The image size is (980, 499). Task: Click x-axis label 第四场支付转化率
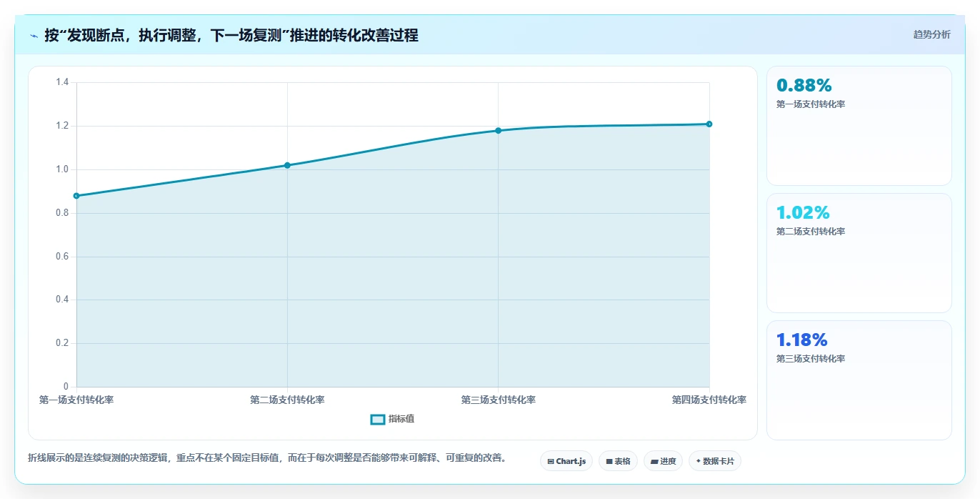point(709,400)
